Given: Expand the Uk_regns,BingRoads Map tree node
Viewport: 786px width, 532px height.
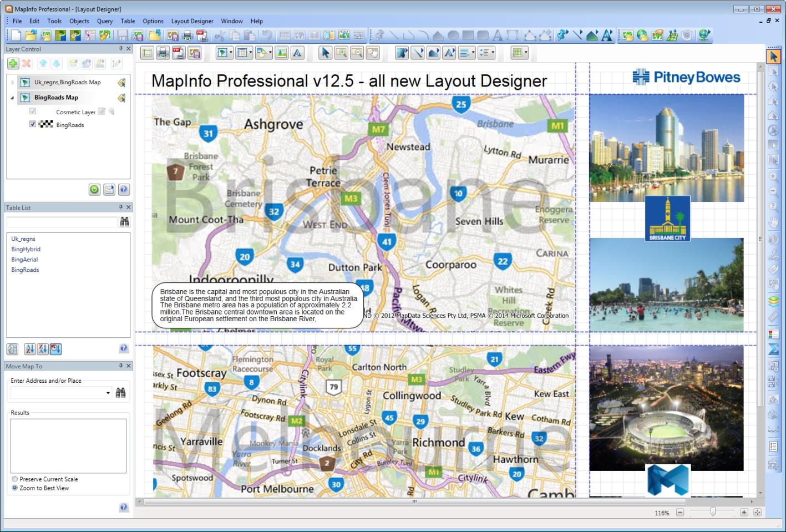Looking at the screenshot, I should point(13,82).
